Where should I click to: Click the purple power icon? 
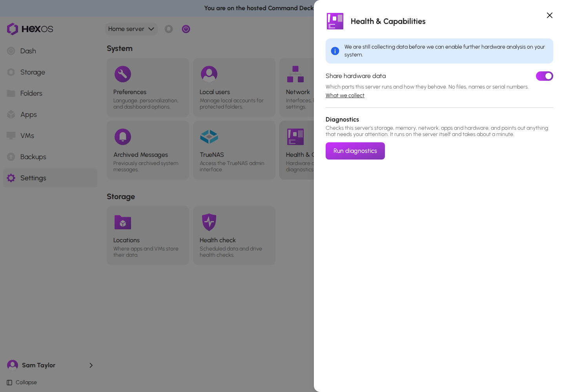pos(186,29)
